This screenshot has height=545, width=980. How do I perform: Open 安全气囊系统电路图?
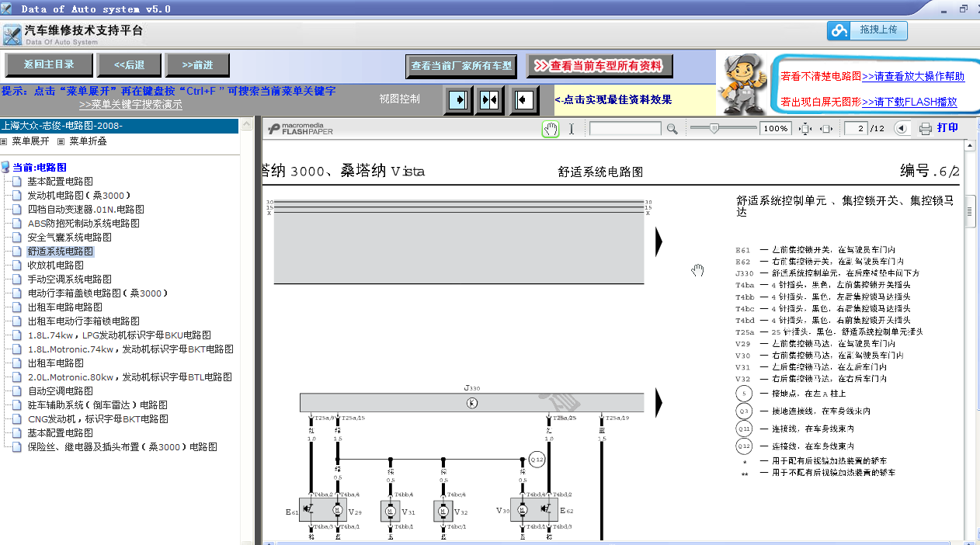pos(69,238)
